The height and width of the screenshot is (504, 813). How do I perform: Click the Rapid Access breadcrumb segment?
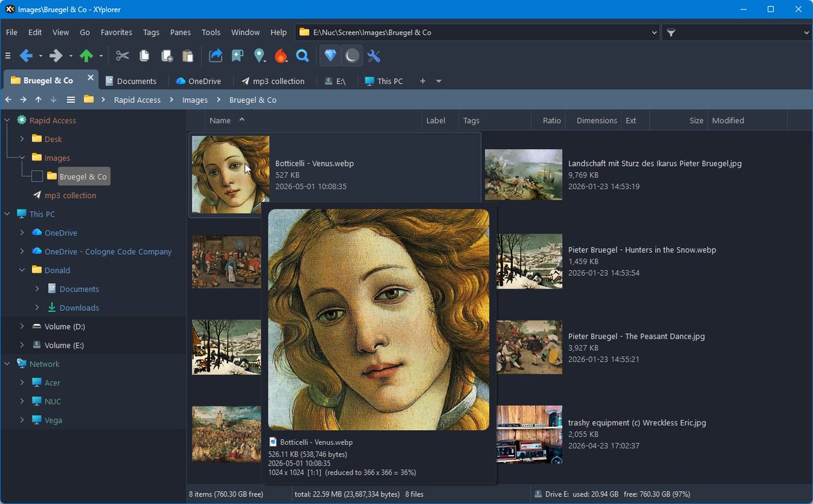pyautogui.click(x=137, y=100)
